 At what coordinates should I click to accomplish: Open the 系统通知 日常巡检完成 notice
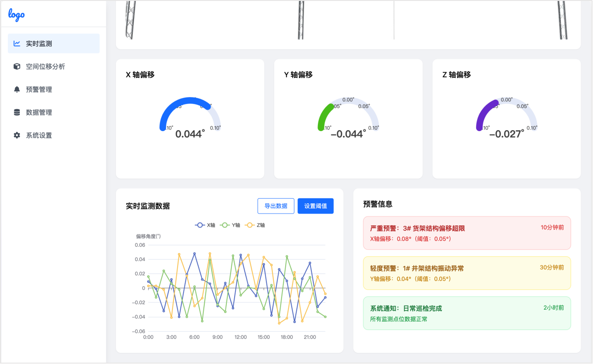(467, 313)
